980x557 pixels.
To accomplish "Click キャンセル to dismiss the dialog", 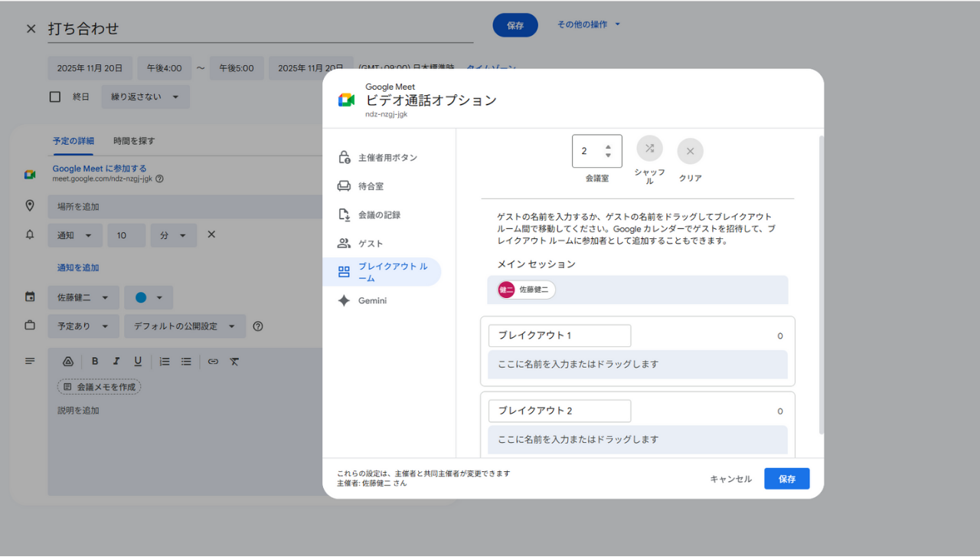I will [x=730, y=479].
